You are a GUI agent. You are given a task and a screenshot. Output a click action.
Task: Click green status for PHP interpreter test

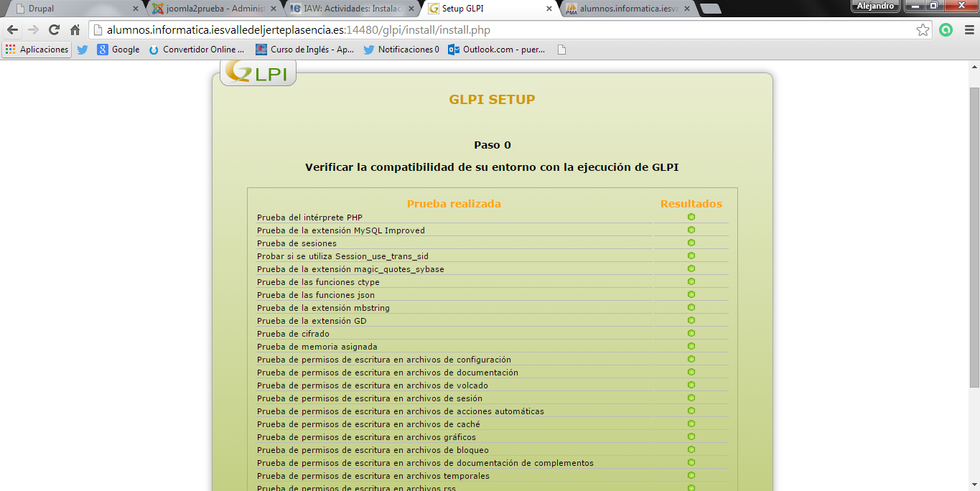click(x=691, y=217)
